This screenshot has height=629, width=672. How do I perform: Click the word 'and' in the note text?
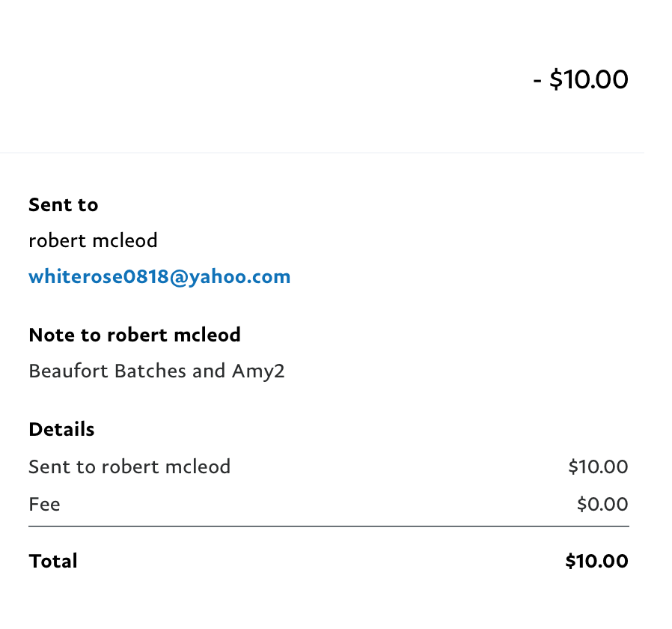point(209,371)
